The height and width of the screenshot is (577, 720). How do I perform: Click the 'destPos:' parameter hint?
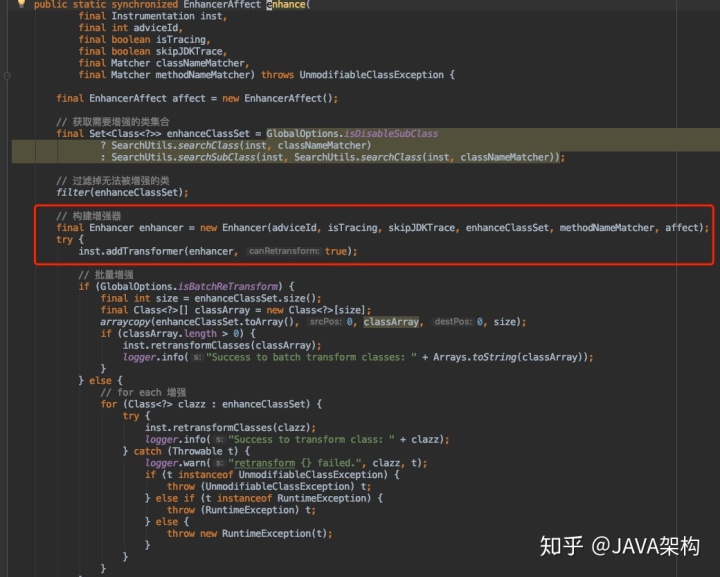point(453,322)
